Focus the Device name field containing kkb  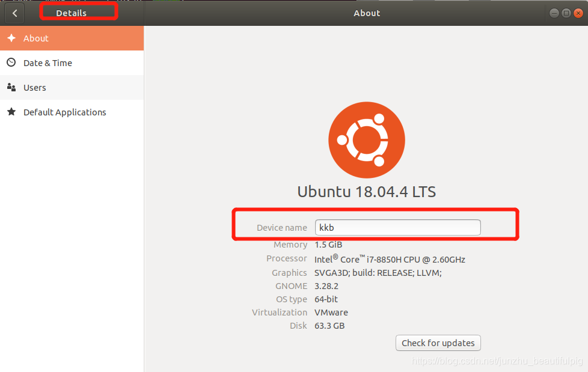pyautogui.click(x=398, y=228)
